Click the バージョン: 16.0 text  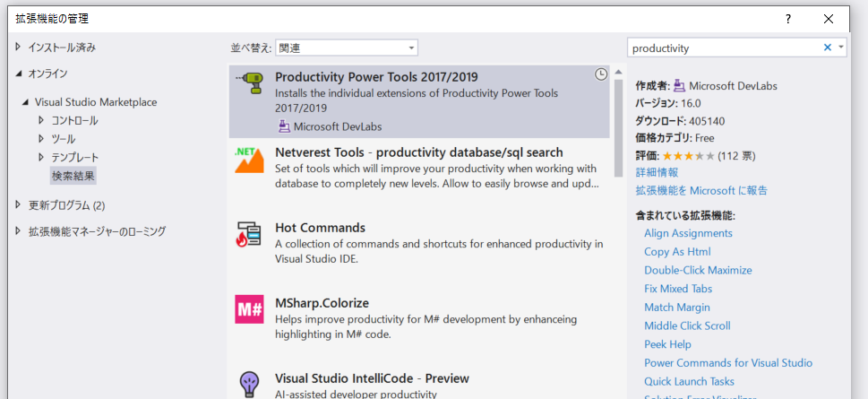667,103
